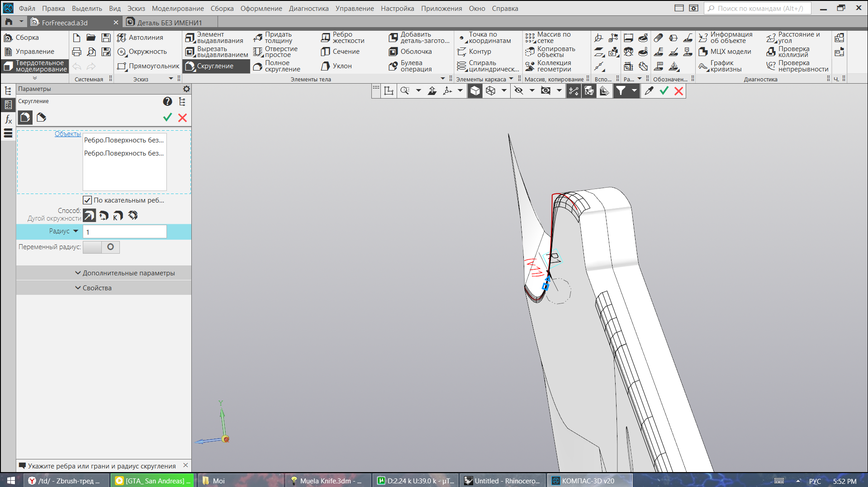Toggle the Переменный радиус switch
This screenshot has height=487, width=868.
pyautogui.click(x=101, y=247)
